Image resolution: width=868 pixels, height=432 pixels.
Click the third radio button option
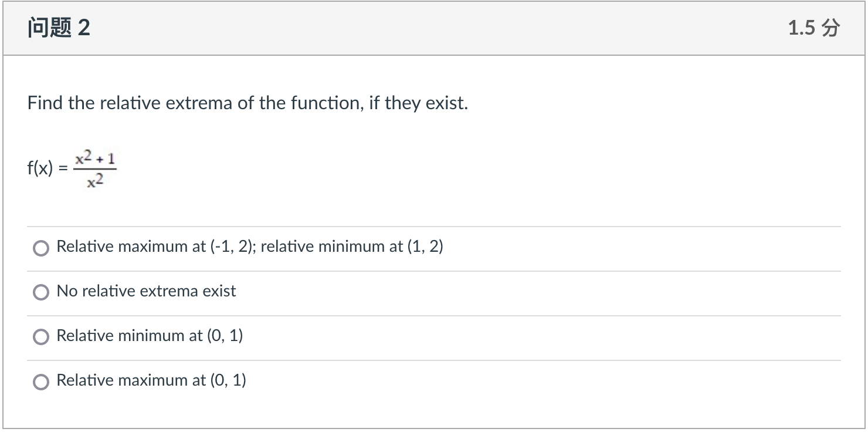click(x=40, y=336)
